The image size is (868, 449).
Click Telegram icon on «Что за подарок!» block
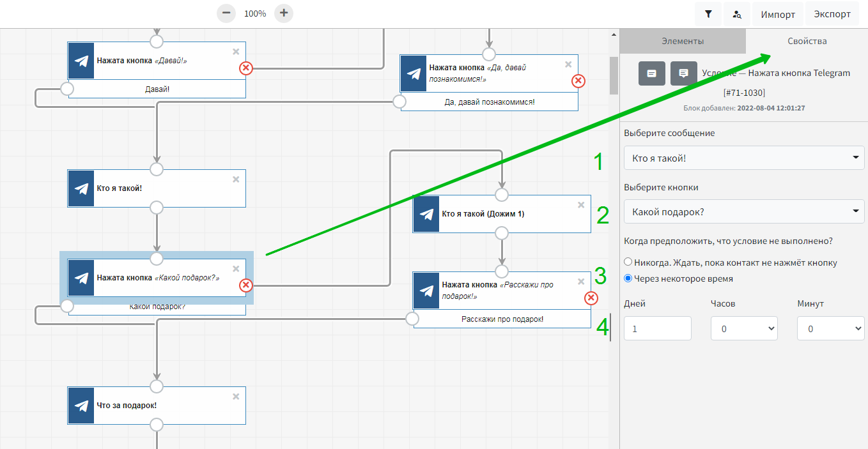tap(81, 406)
